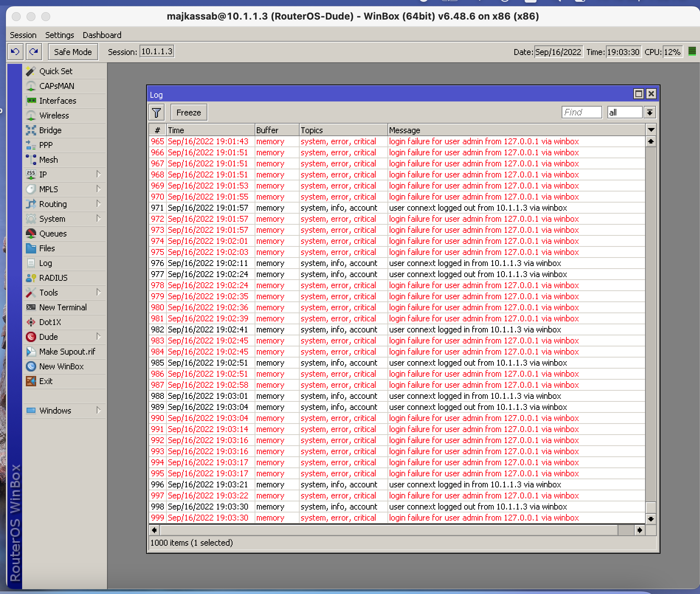Image resolution: width=700 pixels, height=594 pixels.
Task: Click the Find input field
Action: point(581,113)
